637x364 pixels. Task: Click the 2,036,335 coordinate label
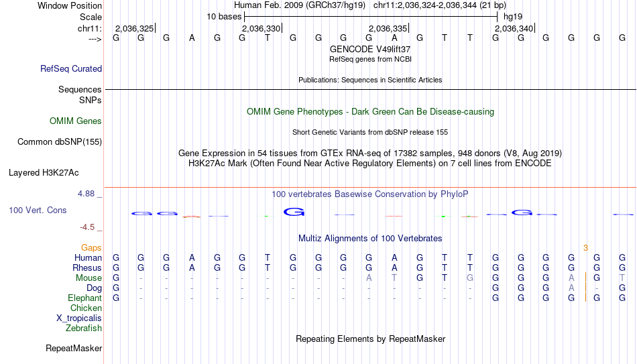[x=388, y=28]
